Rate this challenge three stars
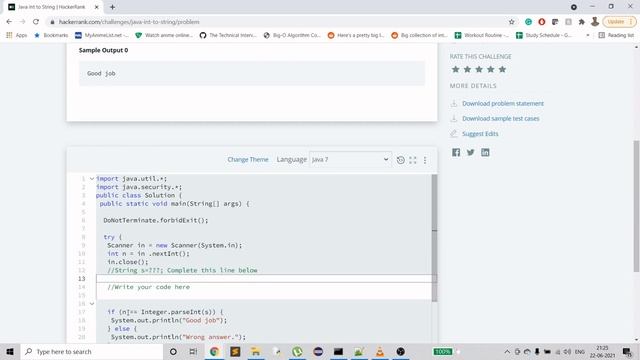Viewport: 640px width, 360px height. 479,69
